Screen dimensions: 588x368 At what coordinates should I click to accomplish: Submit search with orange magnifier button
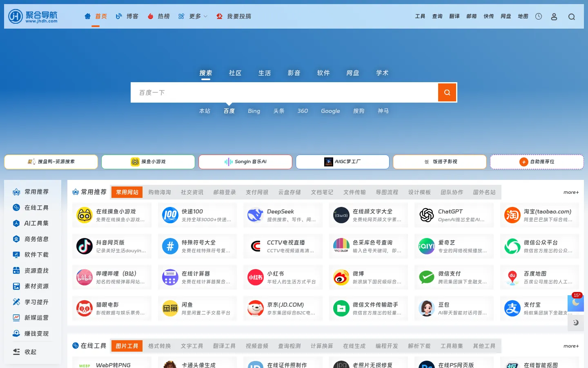tap(447, 92)
